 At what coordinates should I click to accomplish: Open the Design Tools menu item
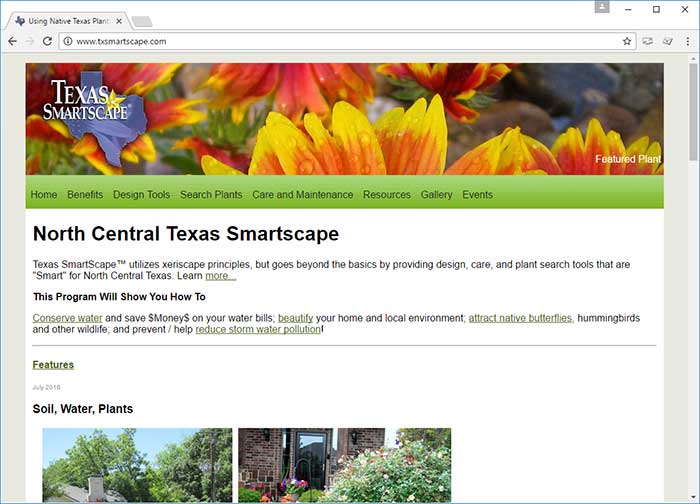[x=142, y=195]
